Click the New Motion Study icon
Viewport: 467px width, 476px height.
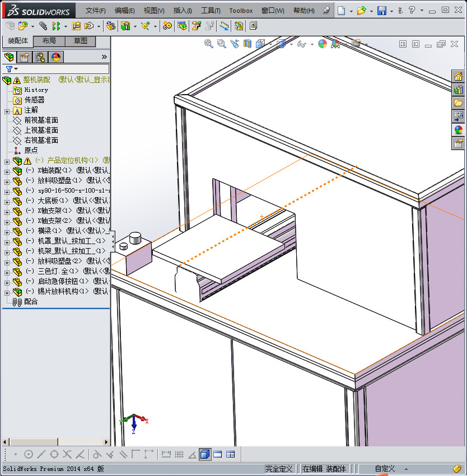point(167,26)
